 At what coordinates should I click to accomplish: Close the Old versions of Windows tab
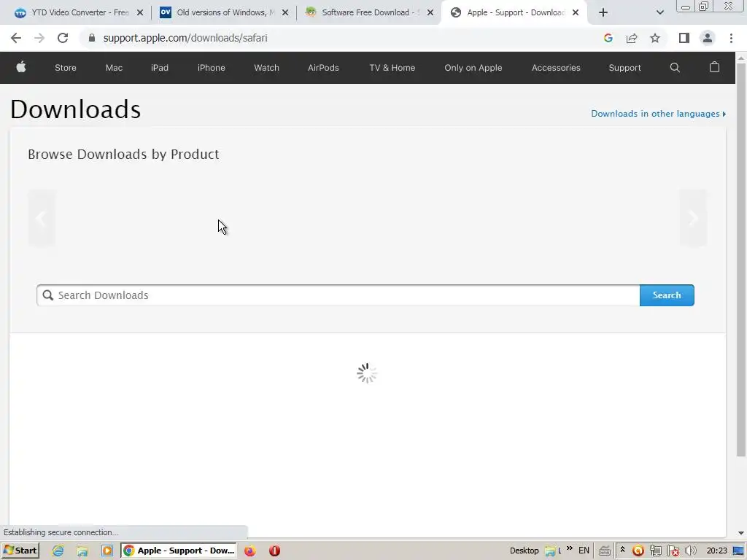point(285,12)
